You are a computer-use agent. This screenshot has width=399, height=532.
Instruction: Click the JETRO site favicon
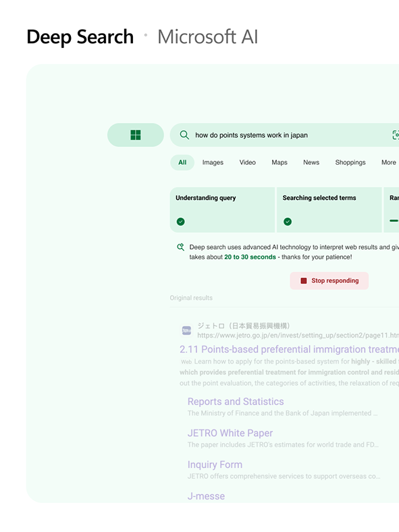(186, 330)
